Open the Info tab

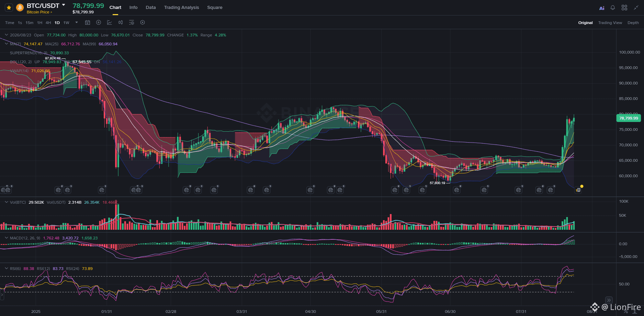click(x=133, y=8)
